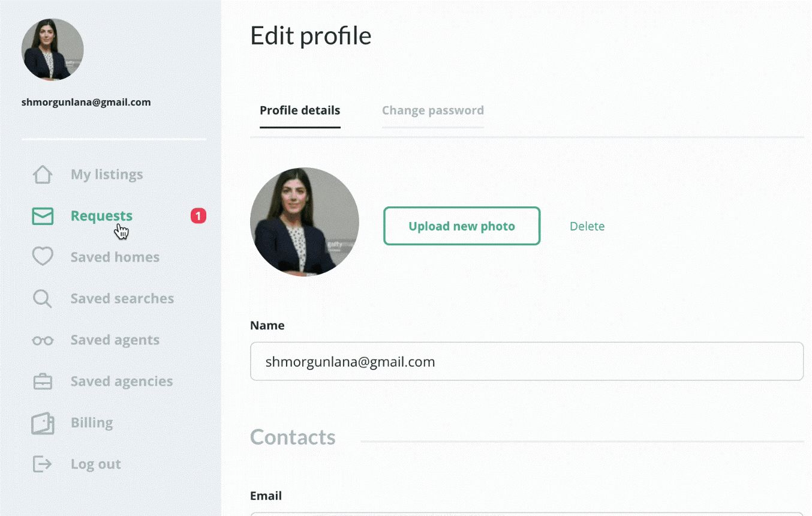Stay on the Profile details tab
The image size is (812, 516).
[299, 110]
